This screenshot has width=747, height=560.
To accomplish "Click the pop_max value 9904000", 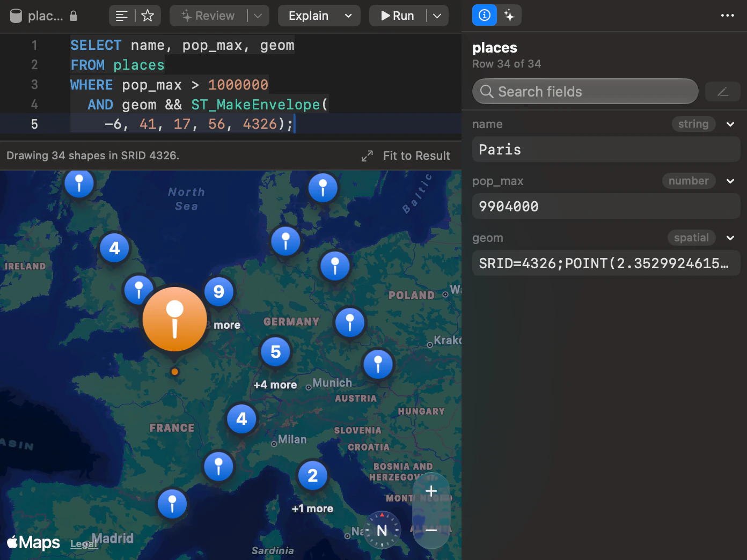I will coord(606,206).
